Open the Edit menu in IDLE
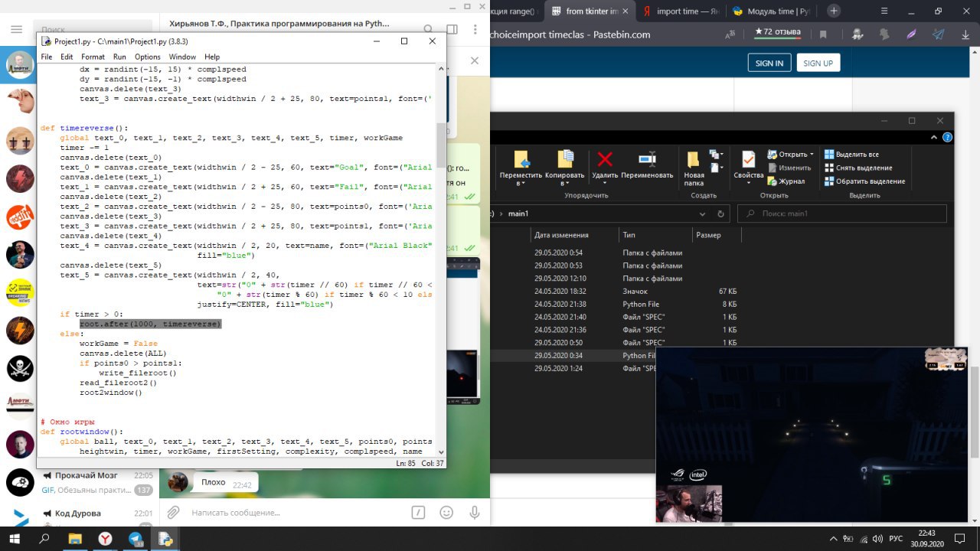This screenshot has width=980, height=551. 67,57
